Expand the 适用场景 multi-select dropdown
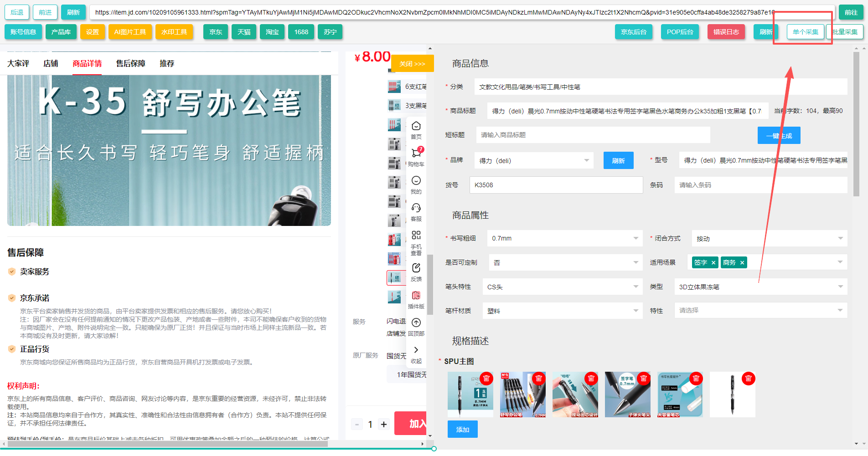 pos(840,262)
